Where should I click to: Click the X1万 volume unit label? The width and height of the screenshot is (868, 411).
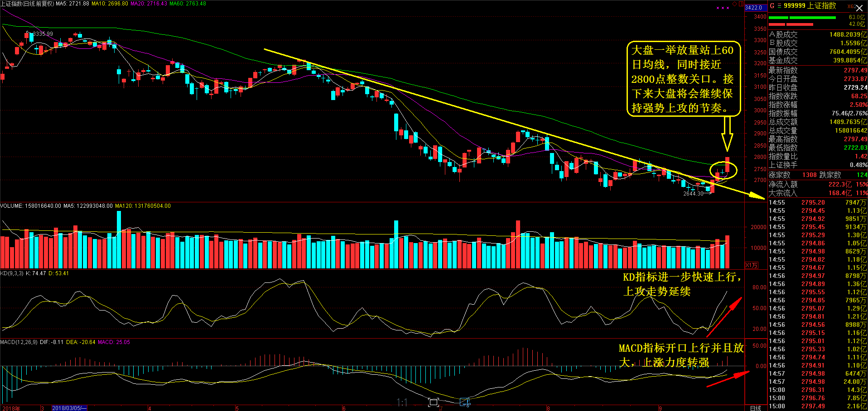[751, 265]
